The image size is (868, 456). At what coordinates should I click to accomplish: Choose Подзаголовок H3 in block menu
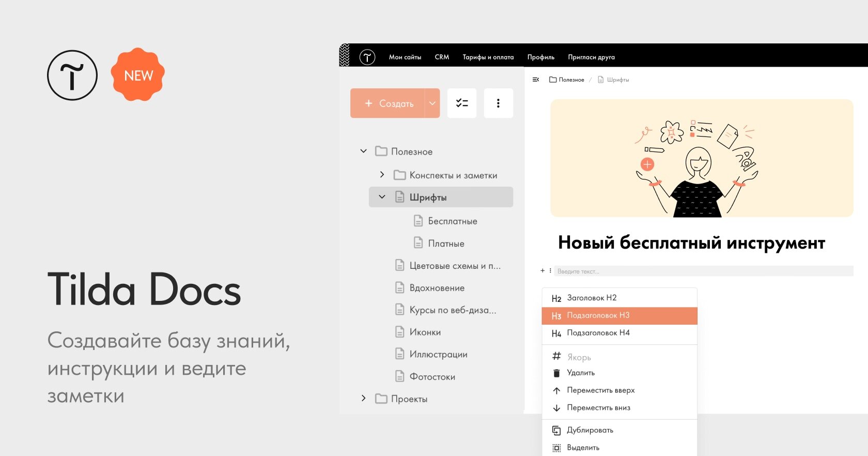point(619,316)
